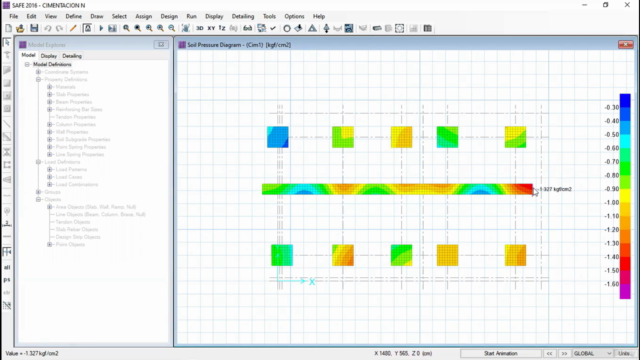The width and height of the screenshot is (640, 360).
Task: Click the Open File folder icon
Action: 20,28
